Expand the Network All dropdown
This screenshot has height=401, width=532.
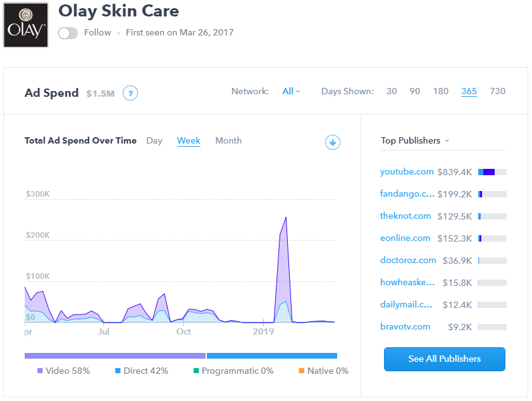[291, 91]
